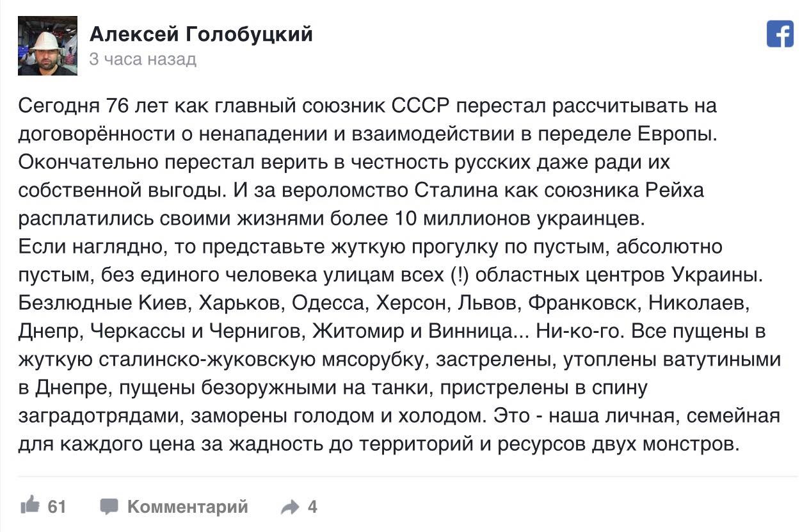Screen dimensions: 809x532
Task: Hit the share arrow icon
Action: coord(290,508)
